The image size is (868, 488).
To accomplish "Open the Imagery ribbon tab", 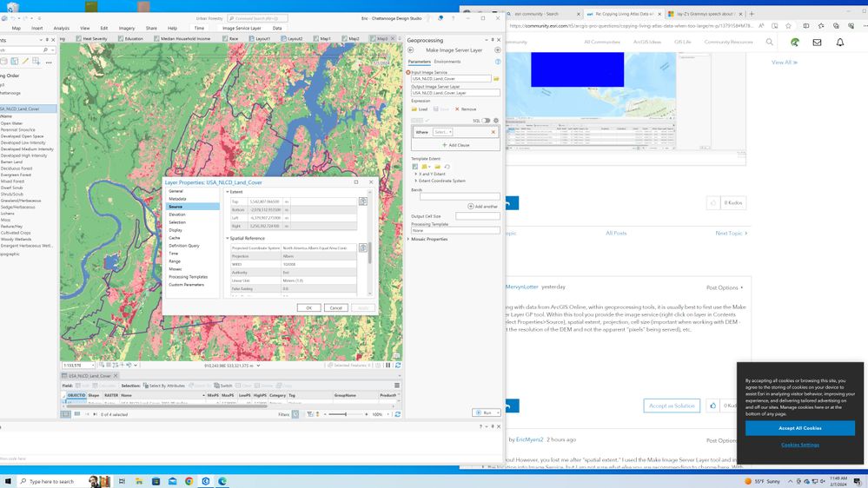I will [127, 28].
